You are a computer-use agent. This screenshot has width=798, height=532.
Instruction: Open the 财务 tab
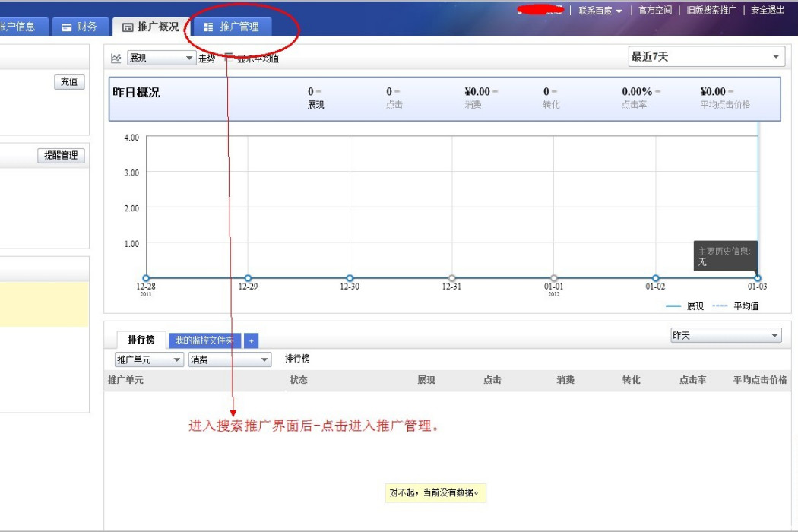point(80,27)
